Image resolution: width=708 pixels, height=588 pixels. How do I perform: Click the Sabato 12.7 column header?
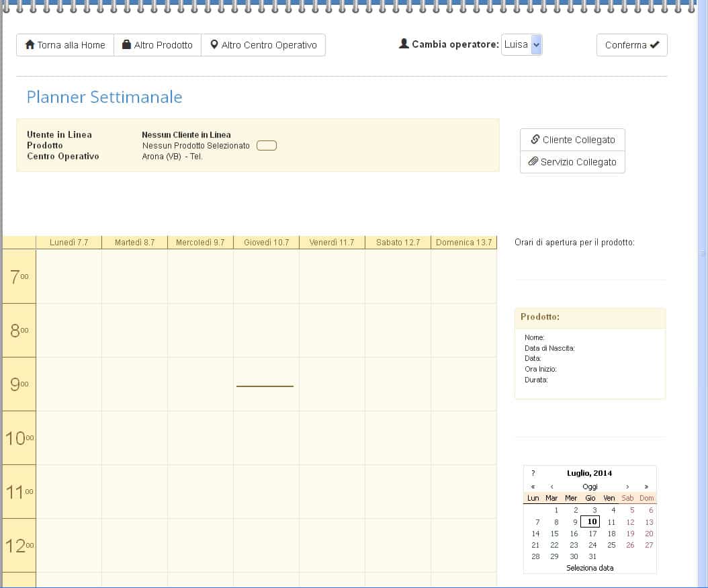click(x=398, y=242)
